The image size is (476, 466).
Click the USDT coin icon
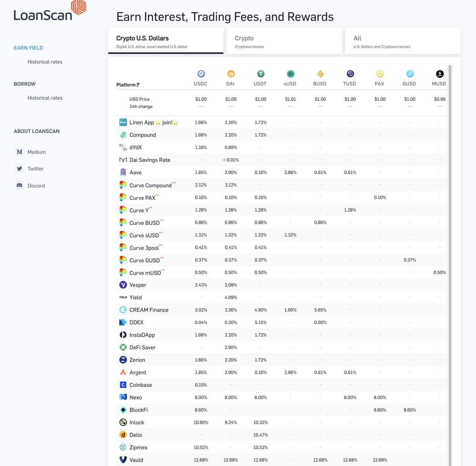point(261,74)
